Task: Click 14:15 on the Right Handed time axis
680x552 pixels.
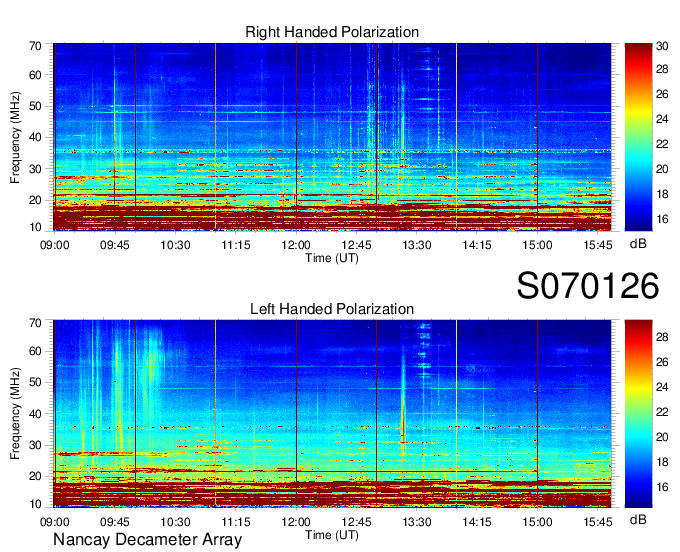Action: (477, 245)
